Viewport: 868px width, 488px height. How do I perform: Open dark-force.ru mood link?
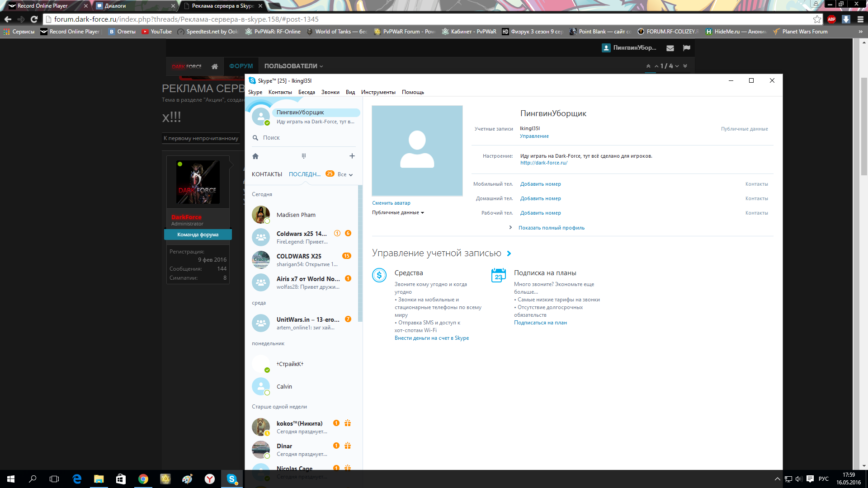(x=544, y=163)
